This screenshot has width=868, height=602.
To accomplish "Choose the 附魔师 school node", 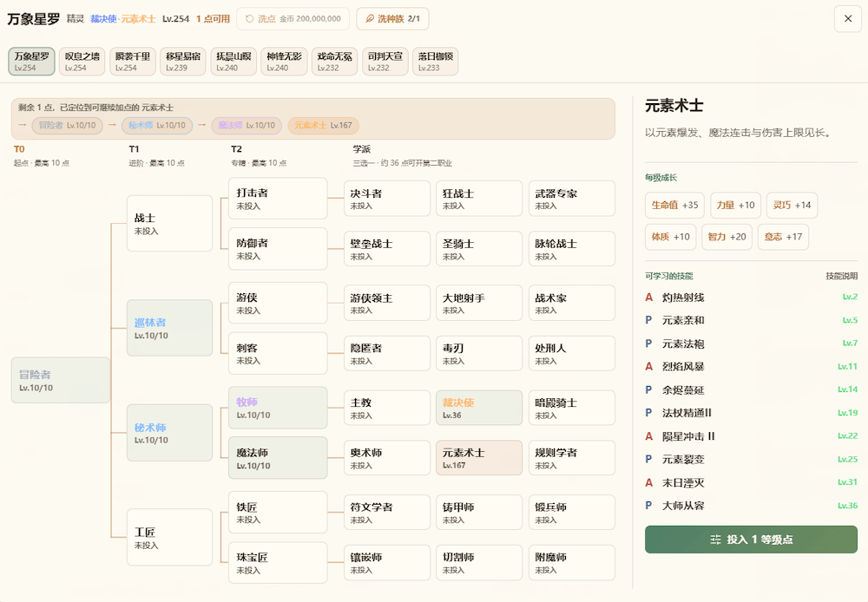I will click(x=572, y=563).
